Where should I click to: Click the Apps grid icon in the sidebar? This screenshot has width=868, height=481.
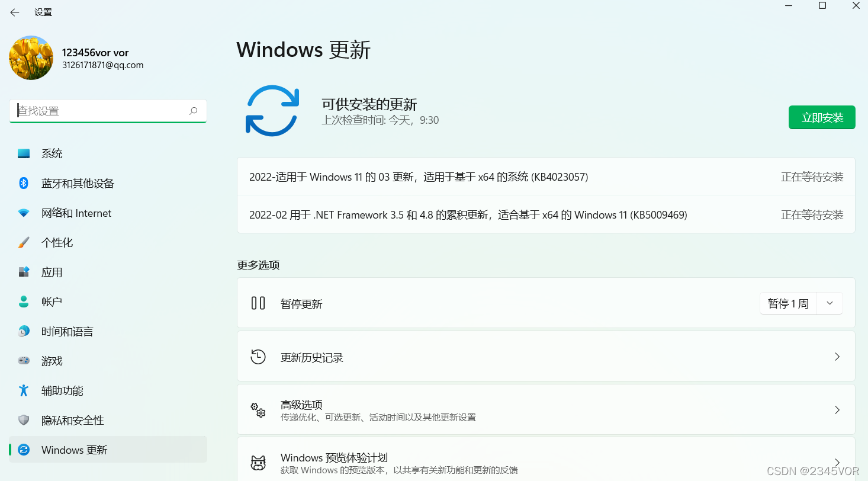tap(24, 272)
